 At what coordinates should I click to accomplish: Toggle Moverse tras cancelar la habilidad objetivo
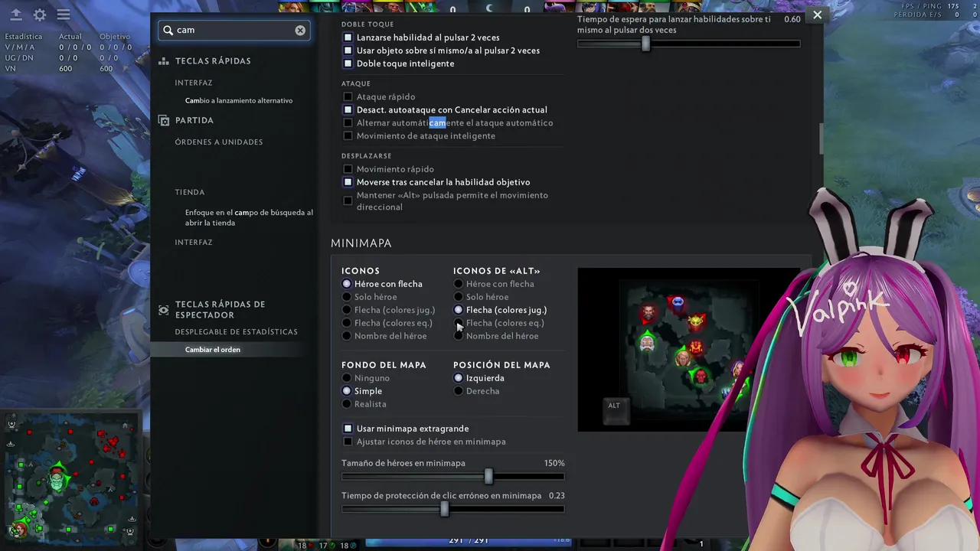[348, 182]
